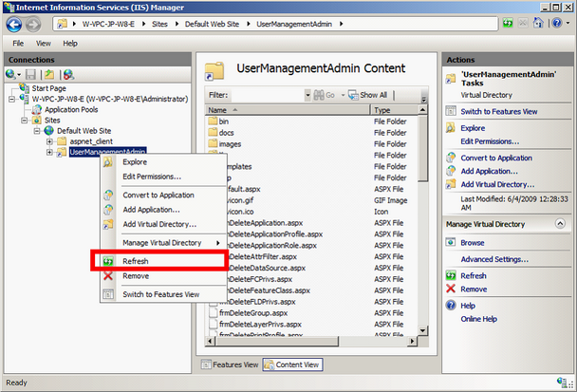Expand the UserManagementAdmin tree node

pos(49,152)
